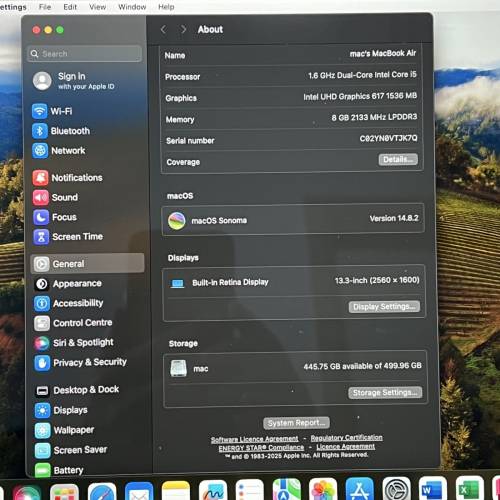Image resolution: width=500 pixels, height=500 pixels.
Task: Launch Safari from the Dock
Action: tap(102, 491)
